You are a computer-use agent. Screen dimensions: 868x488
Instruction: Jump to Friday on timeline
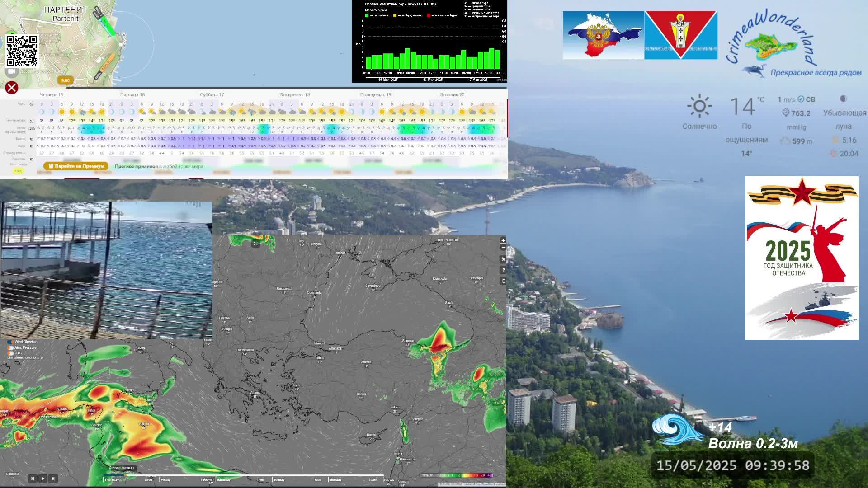[x=165, y=479]
